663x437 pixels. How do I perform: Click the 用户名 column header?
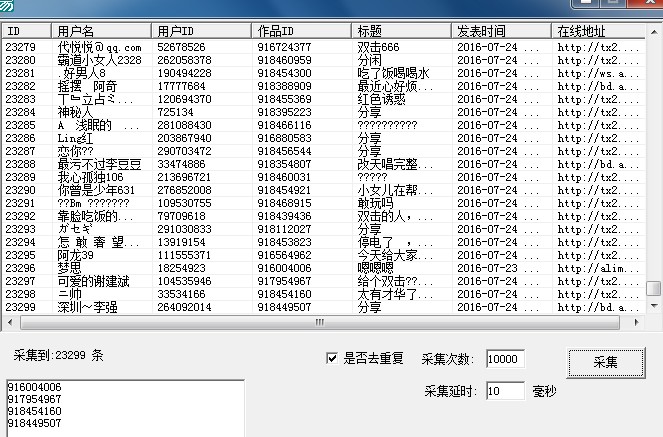[x=102, y=31]
